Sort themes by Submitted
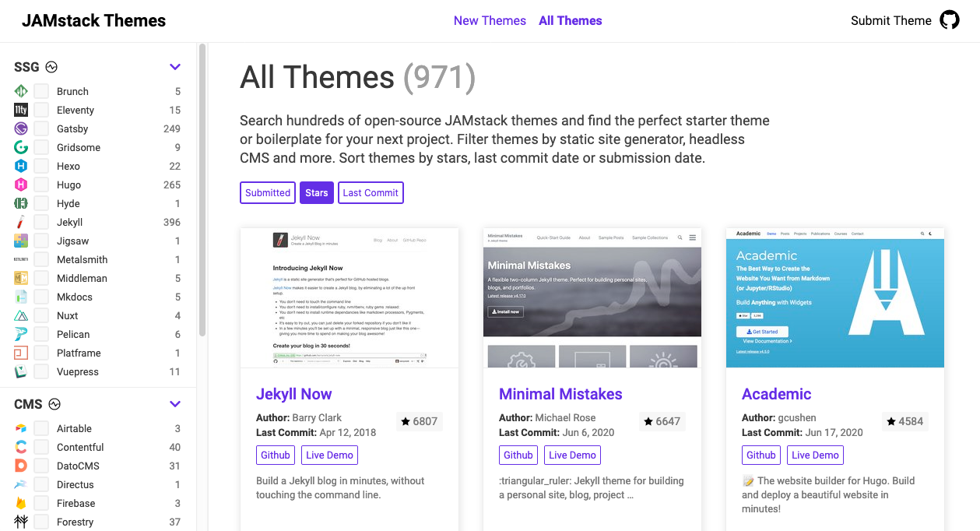 [268, 192]
